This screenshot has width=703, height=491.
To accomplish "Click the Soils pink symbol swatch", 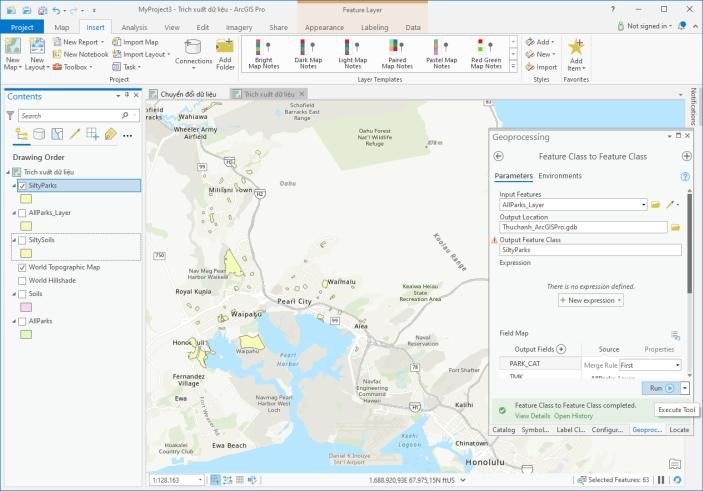I will point(26,307).
